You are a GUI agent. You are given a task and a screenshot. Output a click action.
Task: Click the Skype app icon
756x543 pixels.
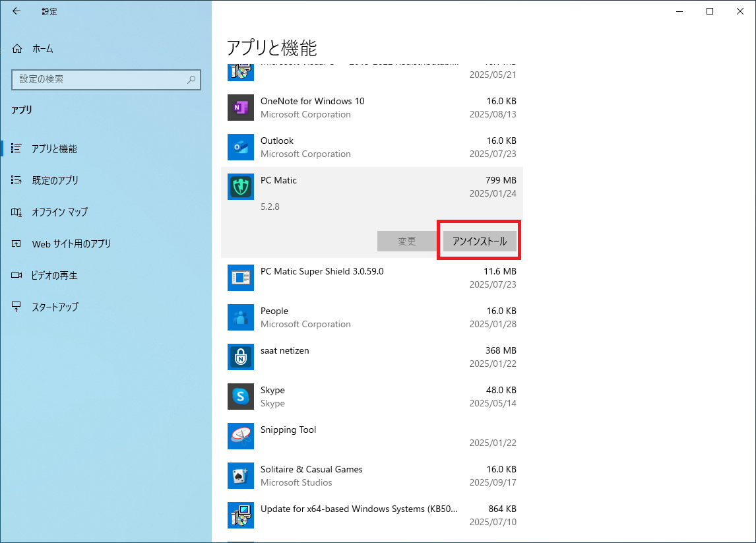[241, 397]
